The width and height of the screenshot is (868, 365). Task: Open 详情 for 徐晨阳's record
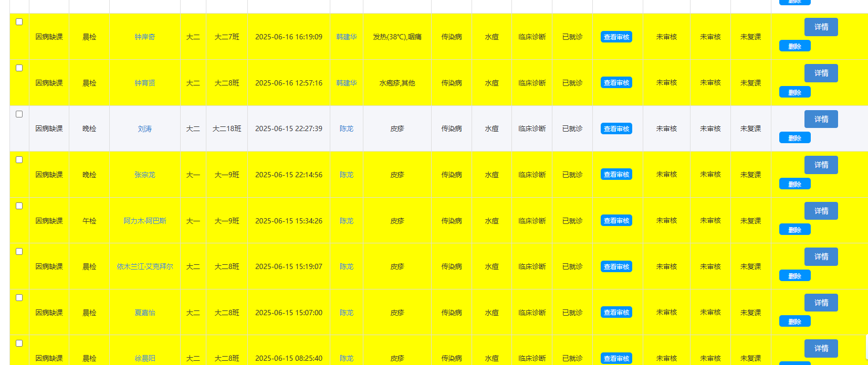pyautogui.click(x=821, y=348)
